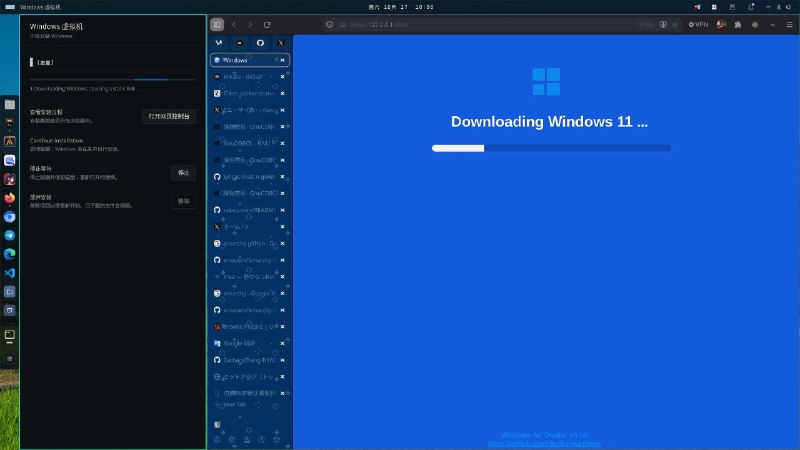This screenshot has height=450, width=800.
Task: Select the Windows tab in the sidebar
Action: coord(249,60)
